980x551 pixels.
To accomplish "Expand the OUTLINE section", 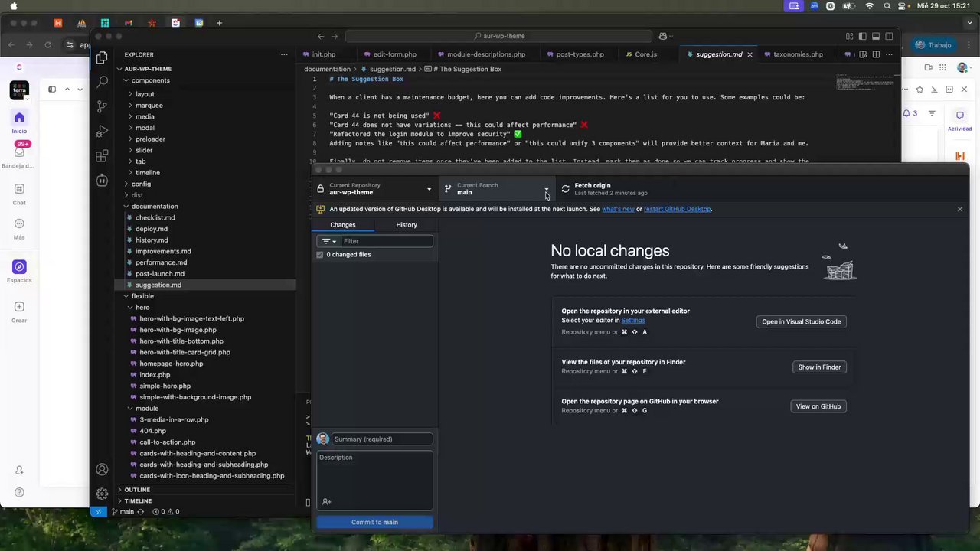I will [137, 490].
